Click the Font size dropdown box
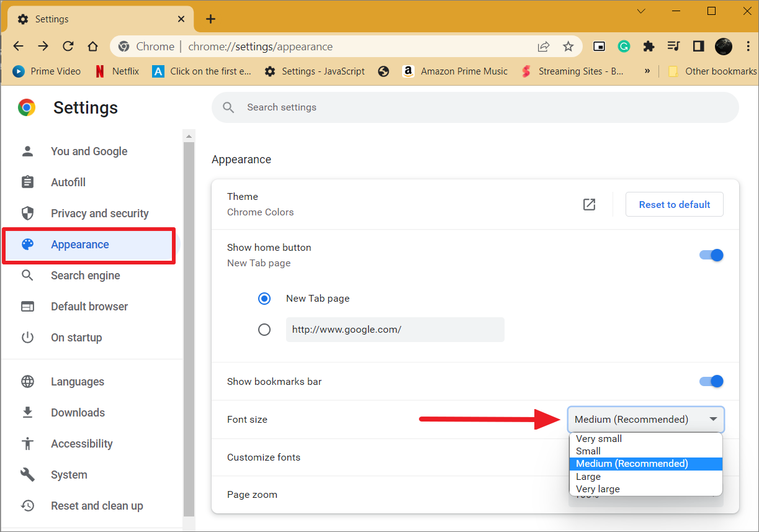 646,420
